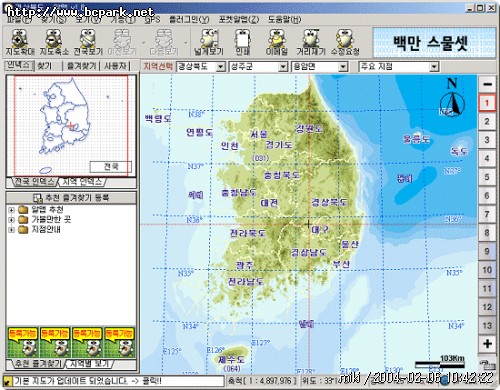Image resolution: width=500 pixels, height=390 pixels.
Task: Click the 지점안내 folder icon
Action: click(x=23, y=230)
